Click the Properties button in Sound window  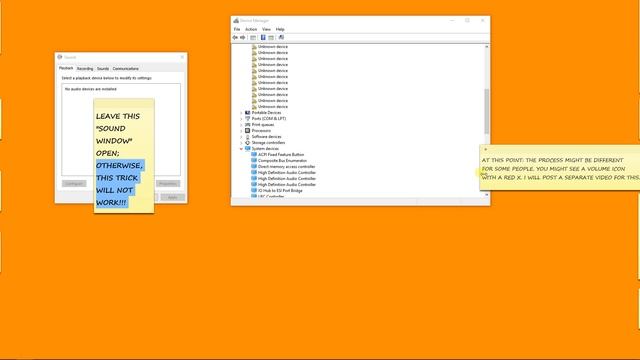pyautogui.click(x=168, y=184)
